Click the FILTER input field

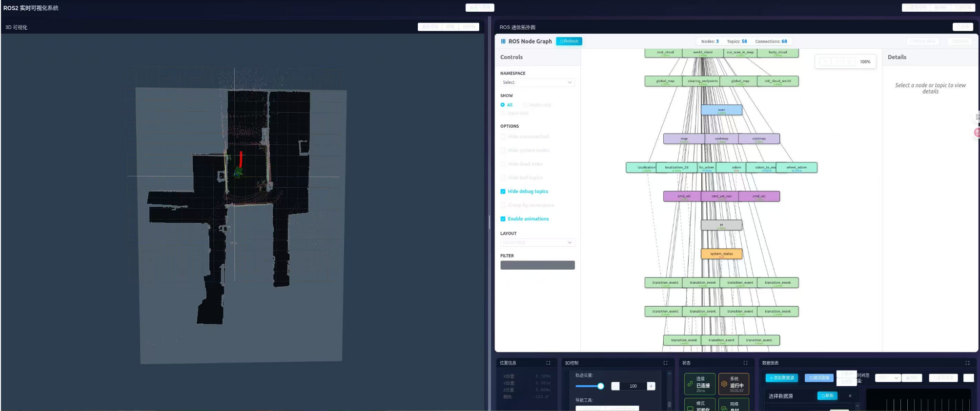tap(537, 265)
